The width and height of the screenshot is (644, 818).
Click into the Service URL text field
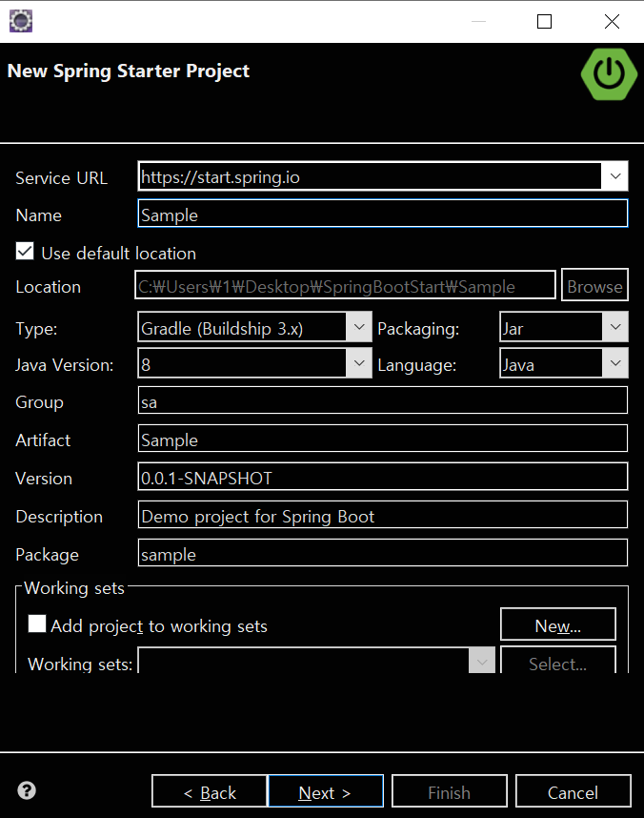tap(370, 176)
